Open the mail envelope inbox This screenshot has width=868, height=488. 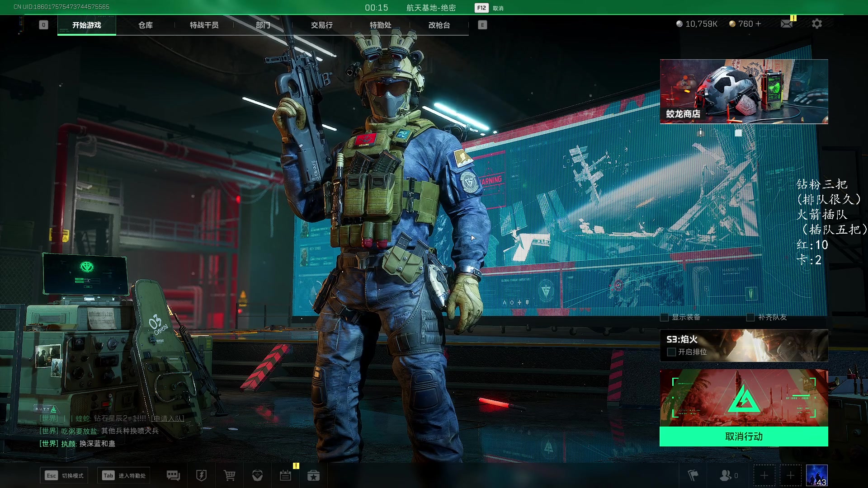[x=787, y=23]
